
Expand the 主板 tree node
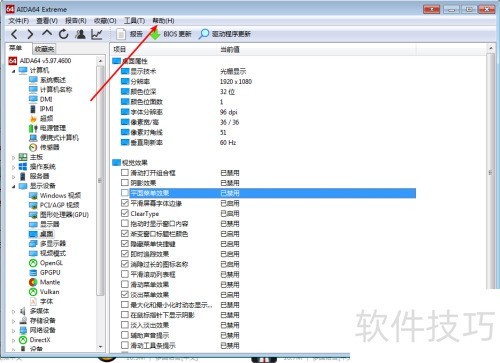tap(13, 157)
